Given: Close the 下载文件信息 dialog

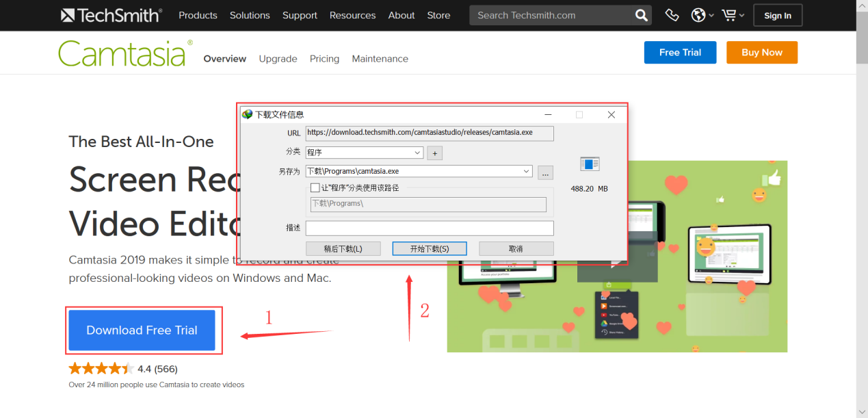Looking at the screenshot, I should coord(611,115).
